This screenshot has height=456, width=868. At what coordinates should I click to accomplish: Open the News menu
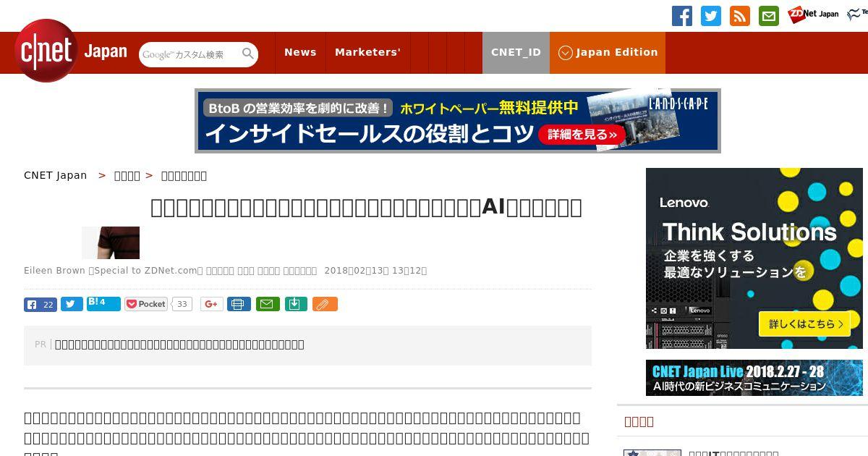pyautogui.click(x=300, y=52)
